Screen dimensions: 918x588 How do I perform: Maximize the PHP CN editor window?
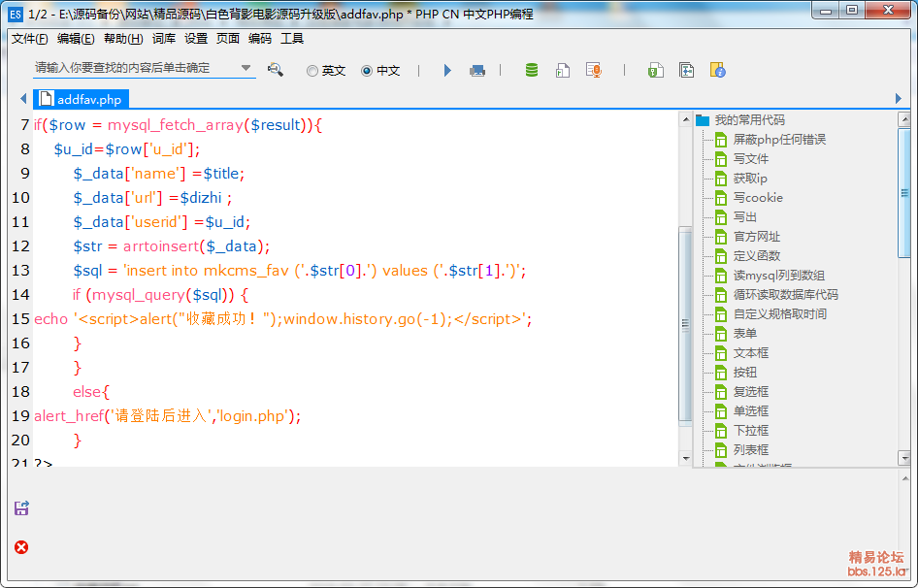[x=852, y=10]
